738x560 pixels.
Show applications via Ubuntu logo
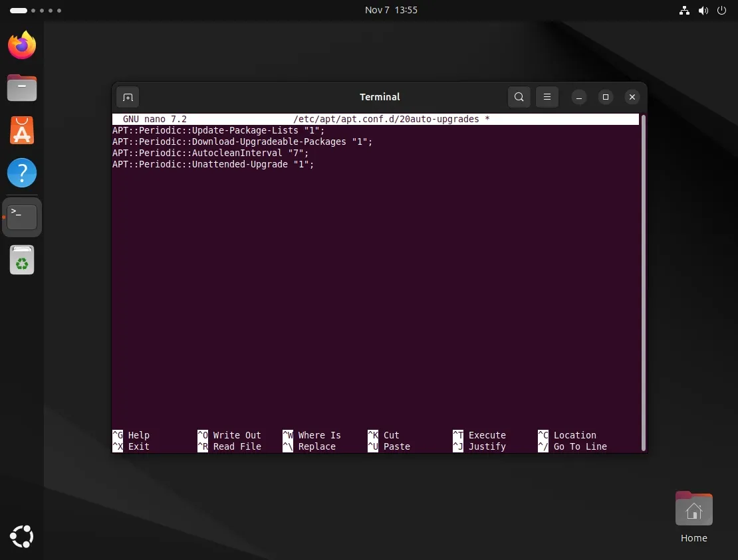click(x=22, y=536)
